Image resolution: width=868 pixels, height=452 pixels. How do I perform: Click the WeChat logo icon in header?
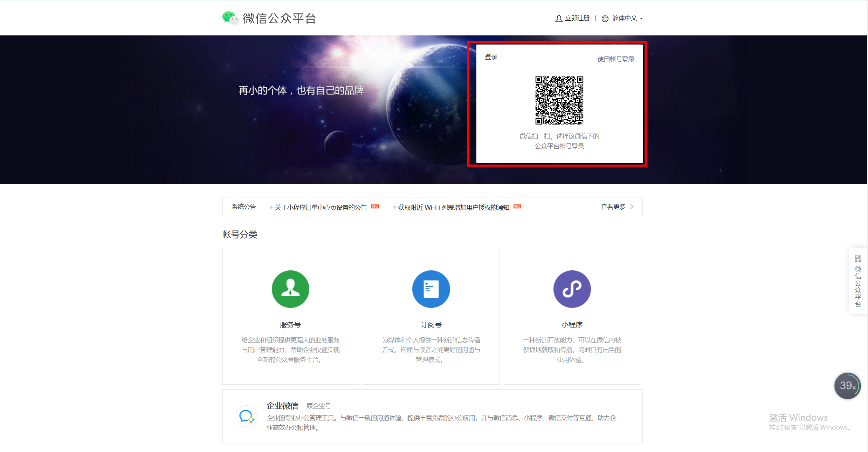pos(230,18)
